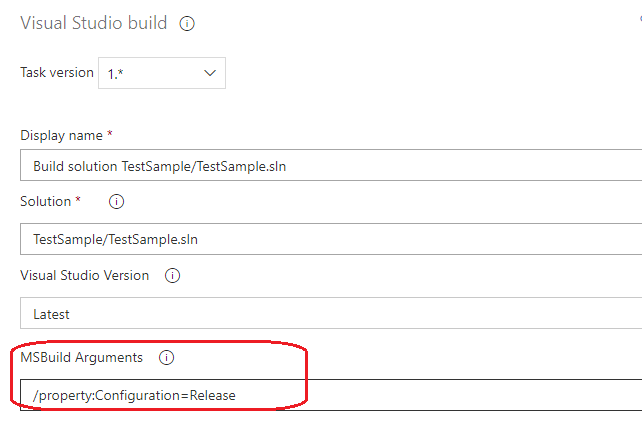Click the MSBuild Arguments info icon
642x421 pixels.
click(167, 357)
